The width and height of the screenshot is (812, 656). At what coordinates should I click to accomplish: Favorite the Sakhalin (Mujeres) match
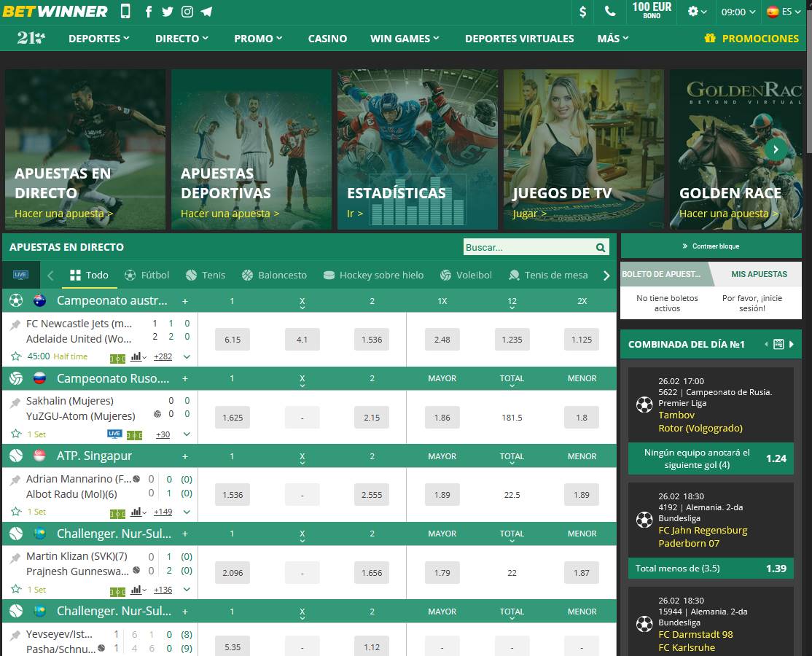pos(16,434)
